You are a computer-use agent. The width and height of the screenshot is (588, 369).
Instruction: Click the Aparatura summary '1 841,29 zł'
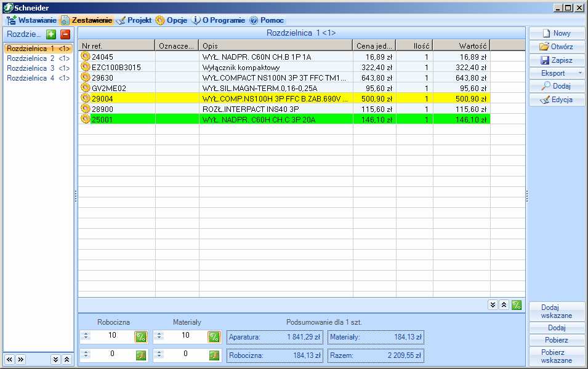pyautogui.click(x=304, y=337)
